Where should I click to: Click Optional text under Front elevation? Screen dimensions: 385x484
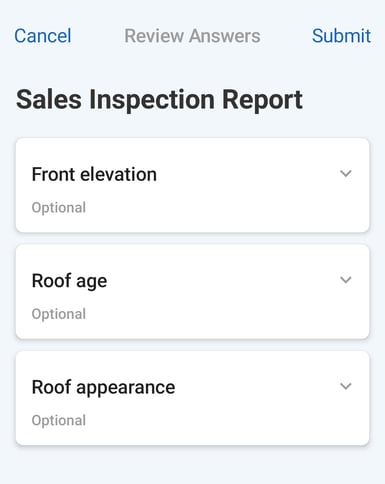[x=59, y=208]
